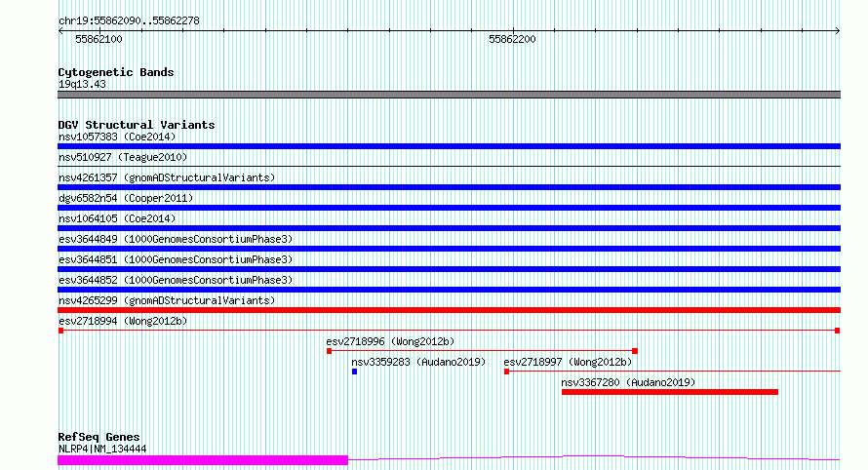The width and height of the screenshot is (868, 470).
Task: Click the chr19:55862090..55862278 coordinate label
Action: click(x=129, y=21)
